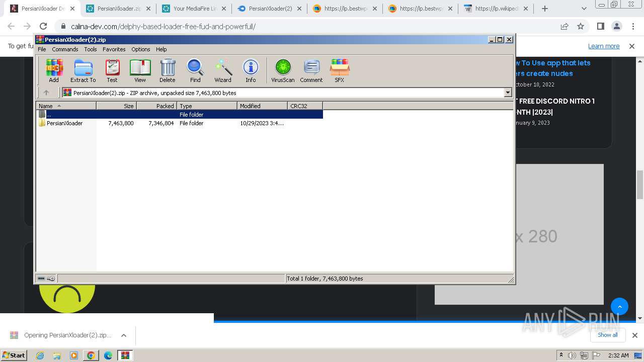The height and width of the screenshot is (362, 644).
Task: Open the Help menu in WinRAR
Action: [x=162, y=49]
